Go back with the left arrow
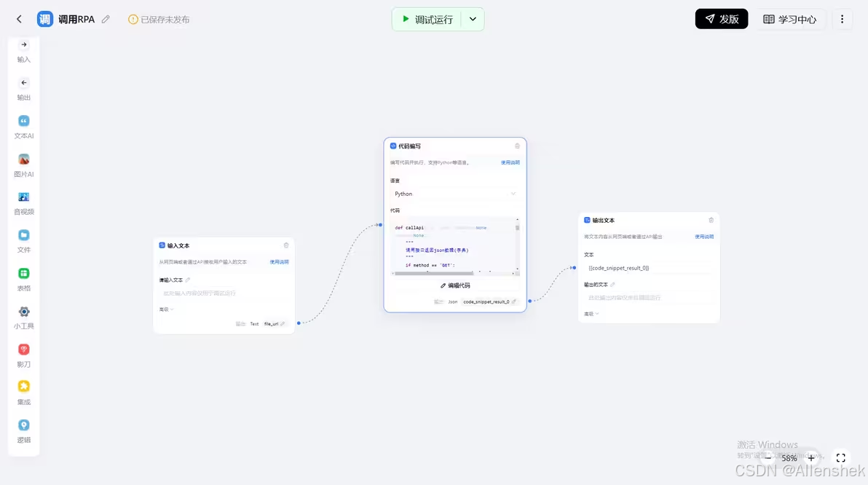The image size is (868, 485). [19, 20]
